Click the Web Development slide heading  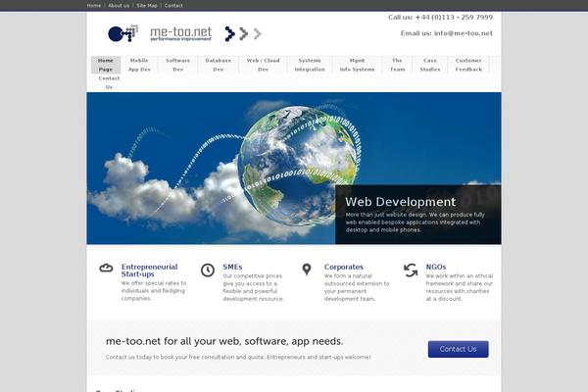[401, 202]
